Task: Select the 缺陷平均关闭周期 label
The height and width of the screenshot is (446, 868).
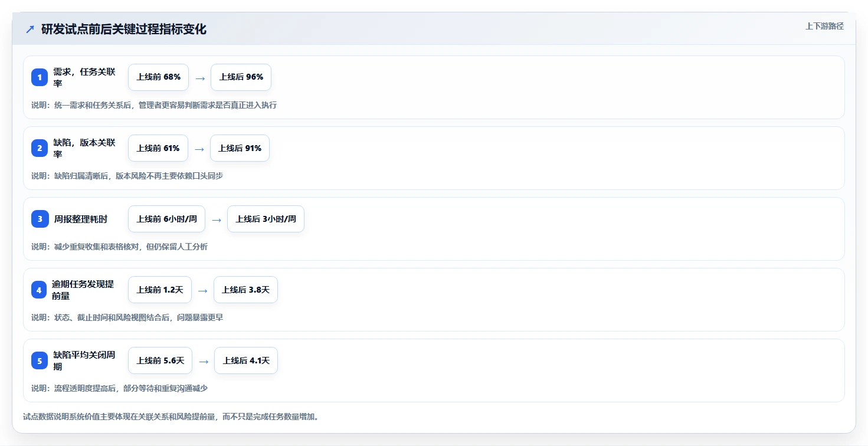Action: 84,360
